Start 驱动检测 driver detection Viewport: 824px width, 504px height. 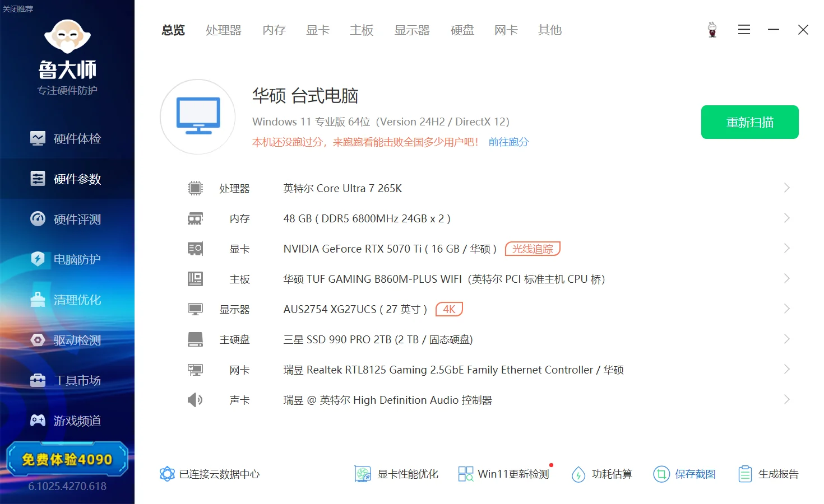(x=67, y=340)
